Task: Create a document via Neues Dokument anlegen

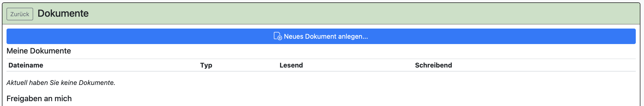Action: 321,36
